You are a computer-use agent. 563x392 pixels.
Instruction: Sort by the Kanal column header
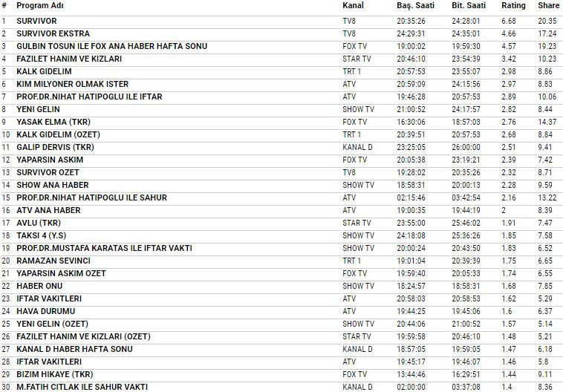[x=353, y=5]
